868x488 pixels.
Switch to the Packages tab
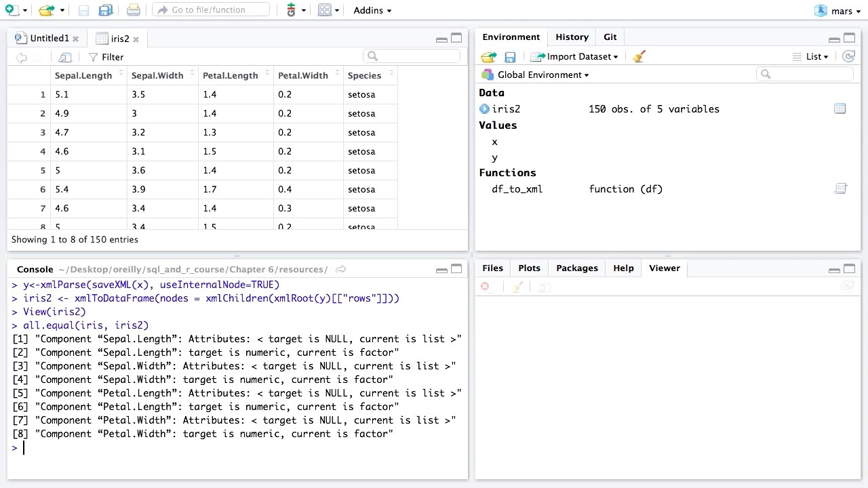point(577,268)
